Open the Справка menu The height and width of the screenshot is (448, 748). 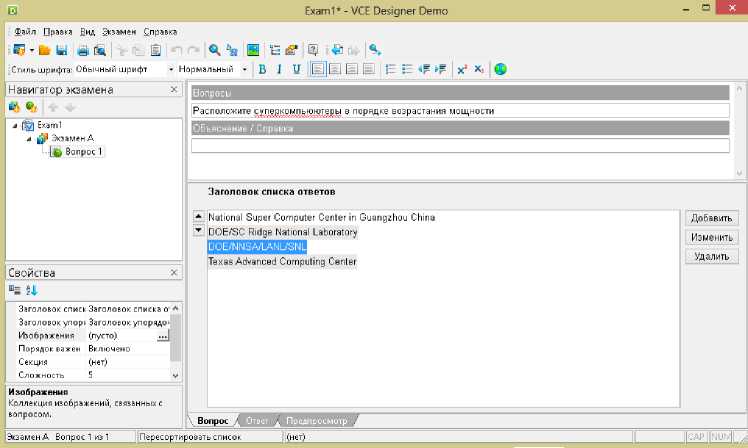click(x=160, y=31)
